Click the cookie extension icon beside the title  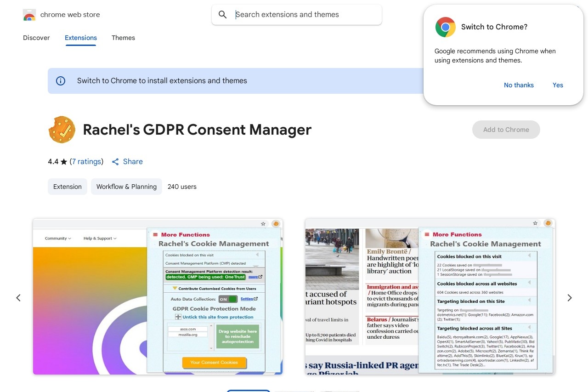[62, 130]
